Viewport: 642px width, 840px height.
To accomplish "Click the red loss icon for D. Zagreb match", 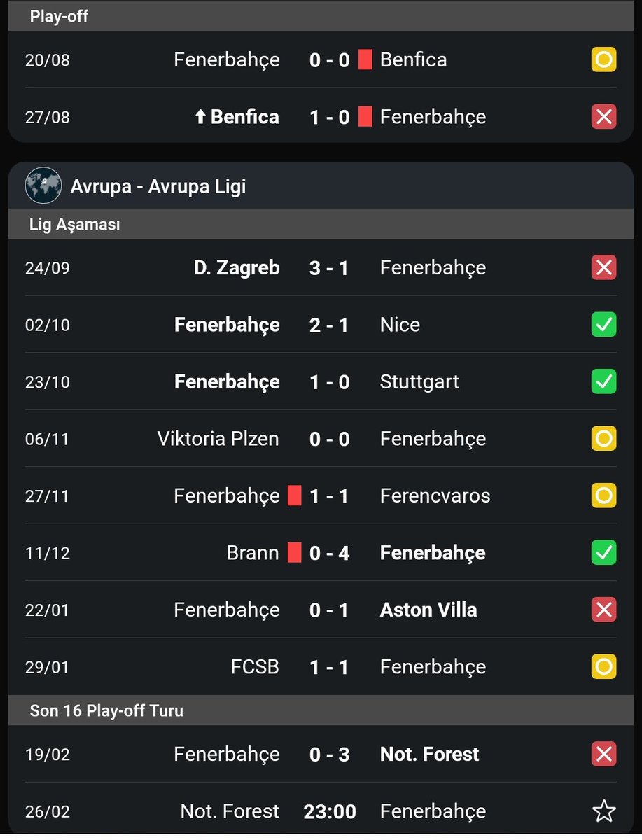I will [603, 267].
